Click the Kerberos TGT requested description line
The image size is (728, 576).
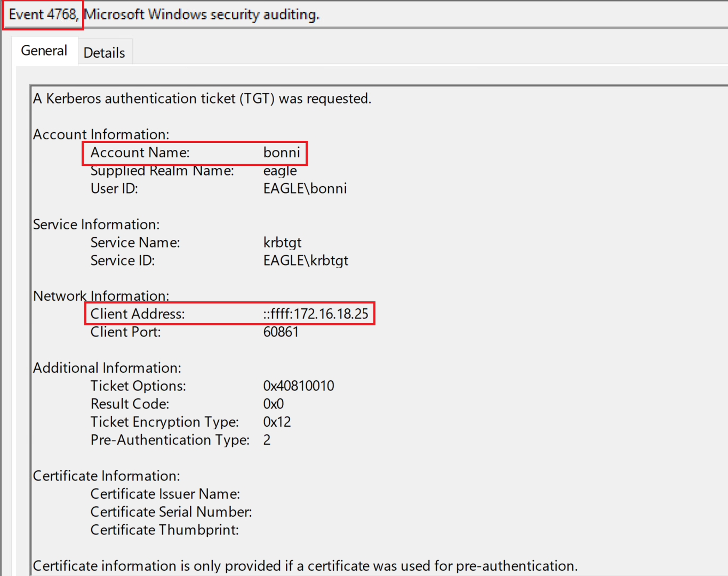click(x=202, y=99)
